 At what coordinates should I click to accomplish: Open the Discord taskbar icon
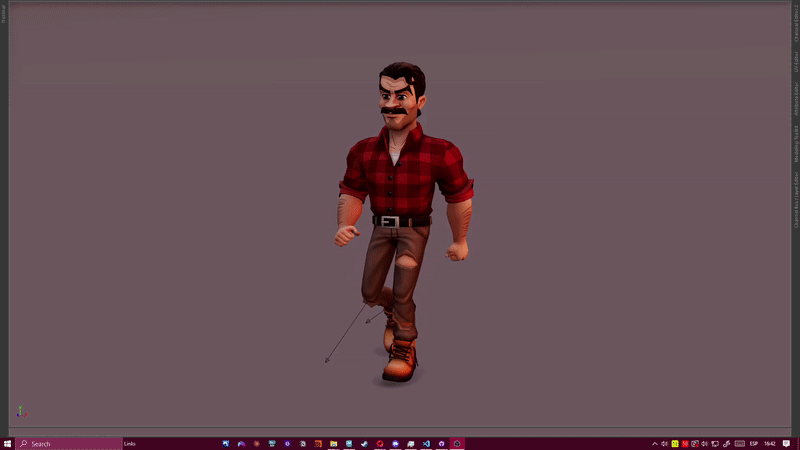(395, 443)
